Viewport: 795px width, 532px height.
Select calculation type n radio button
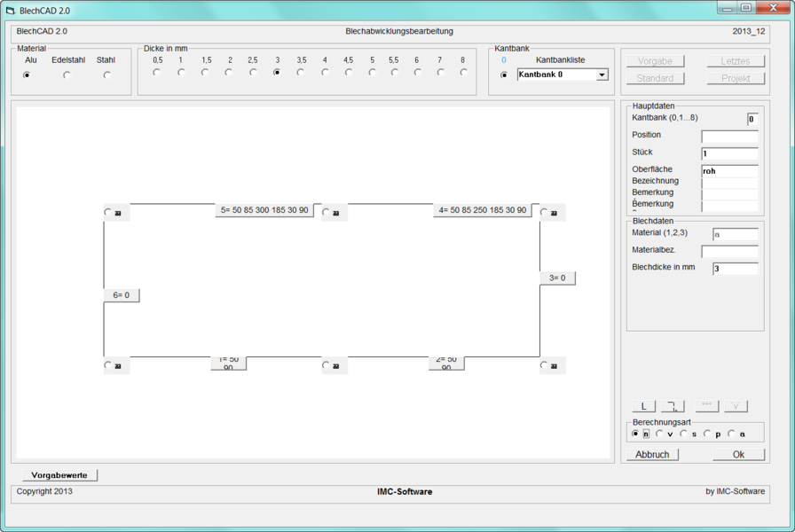pyautogui.click(x=635, y=434)
